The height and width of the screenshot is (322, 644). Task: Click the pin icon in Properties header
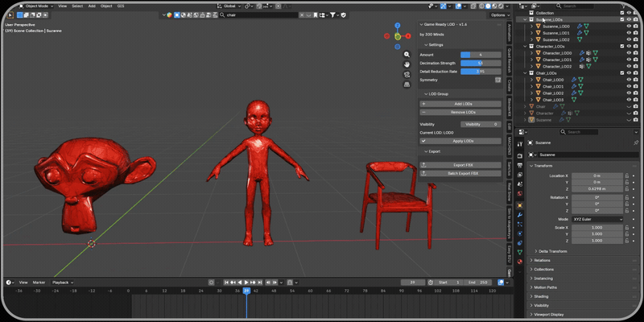(x=636, y=142)
